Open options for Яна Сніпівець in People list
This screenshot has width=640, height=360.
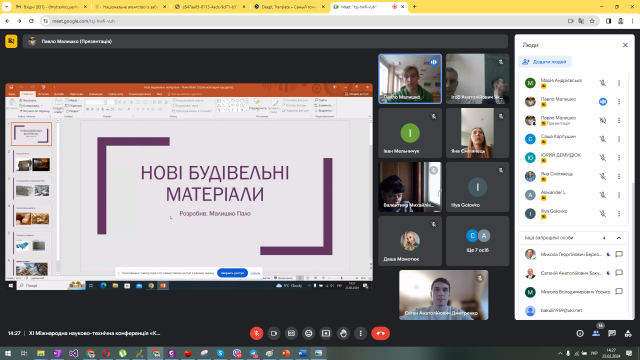point(619,176)
